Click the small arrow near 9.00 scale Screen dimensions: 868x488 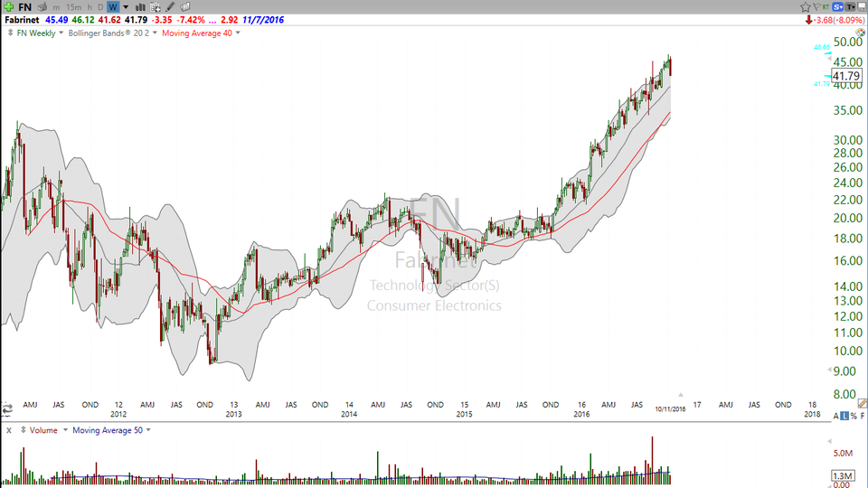point(829,369)
